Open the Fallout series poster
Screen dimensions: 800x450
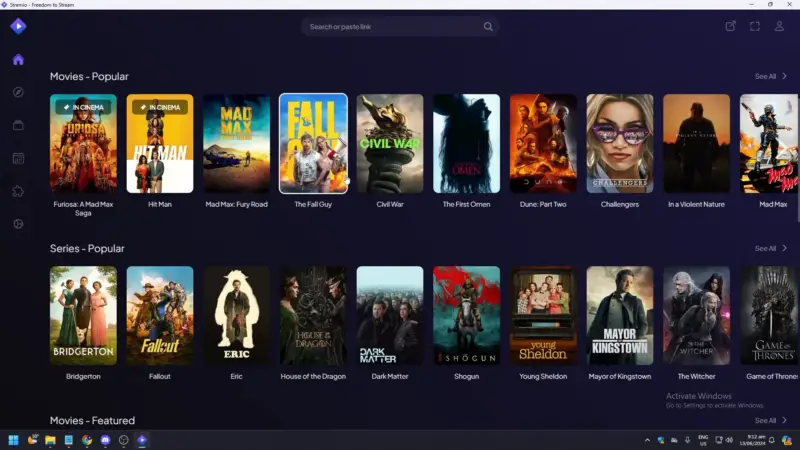pyautogui.click(x=160, y=315)
